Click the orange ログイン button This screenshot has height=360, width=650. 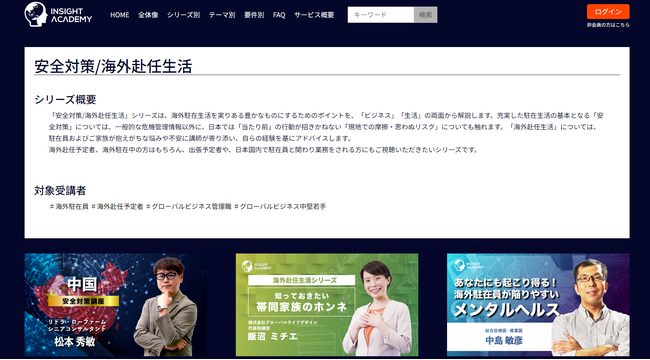point(608,12)
